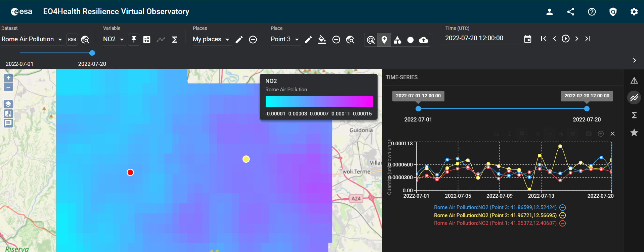Remove Point 3 with minus circle icon
The image size is (644, 252).
[336, 40]
